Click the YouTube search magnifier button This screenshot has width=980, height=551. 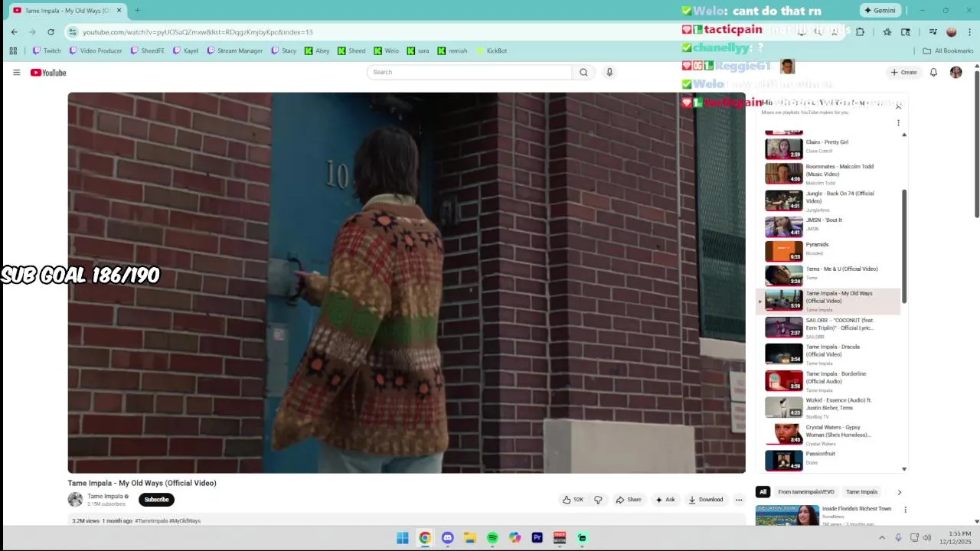click(x=583, y=72)
